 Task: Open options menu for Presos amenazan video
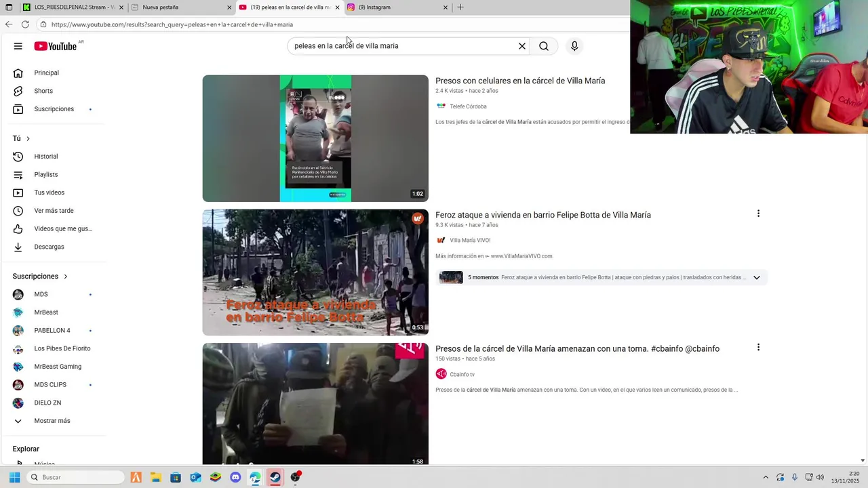(x=758, y=347)
